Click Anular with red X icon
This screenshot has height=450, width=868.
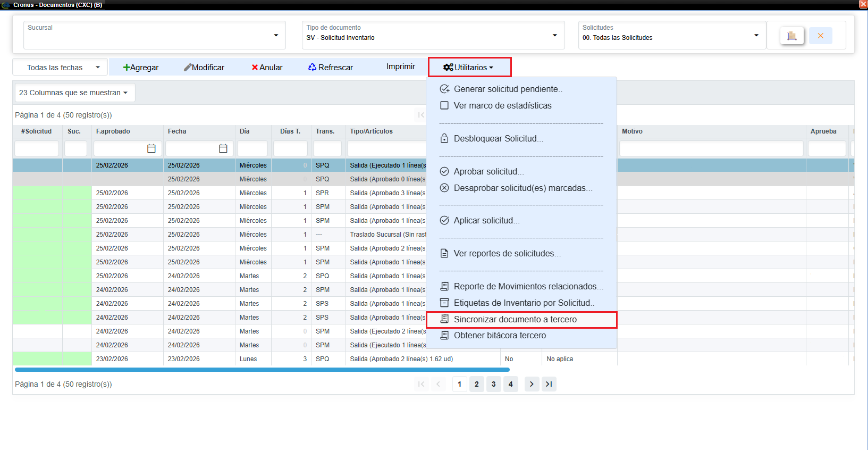tap(267, 68)
